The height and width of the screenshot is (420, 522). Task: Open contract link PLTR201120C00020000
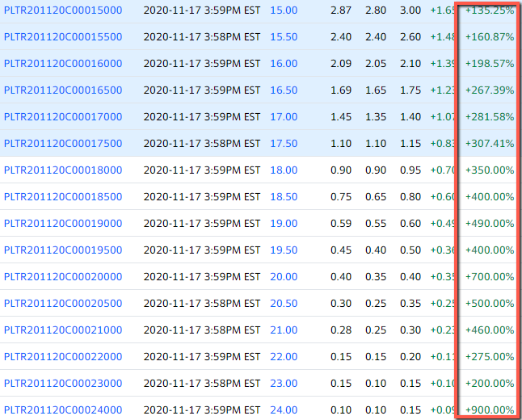pos(63,276)
